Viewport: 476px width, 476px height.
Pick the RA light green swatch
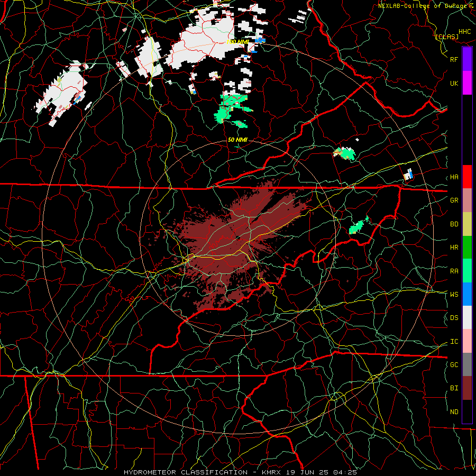pos(467,271)
